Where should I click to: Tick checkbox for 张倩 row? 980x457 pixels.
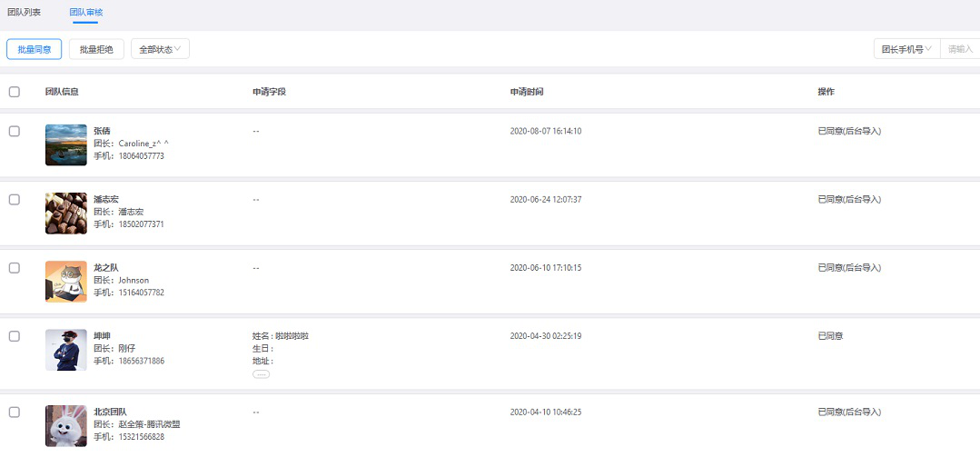pos(15,132)
